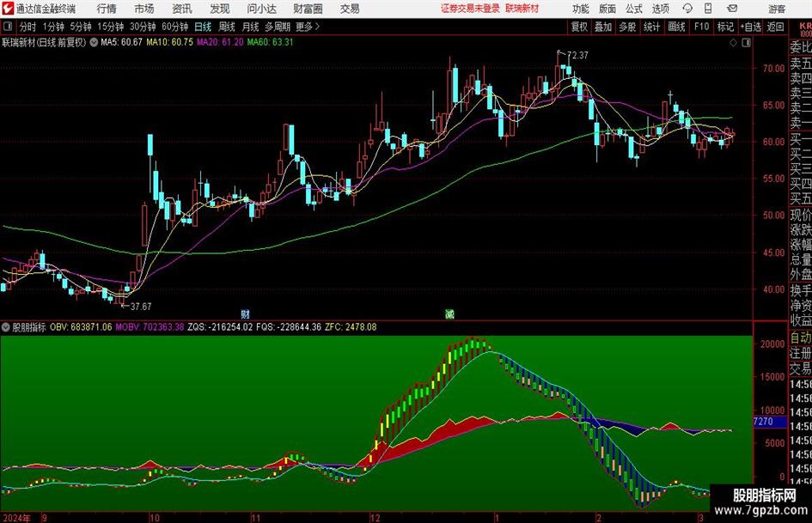812x523 pixels.
Task: Switch to 60分钟 period tab
Action: coord(175,27)
